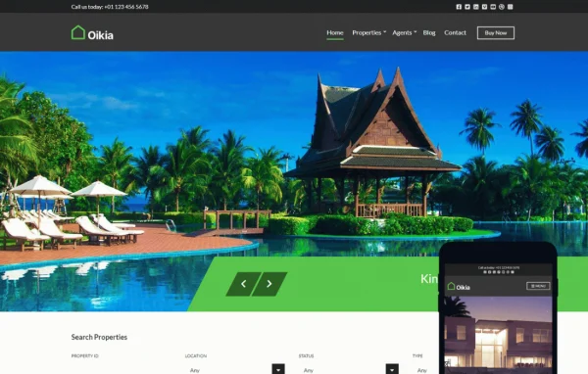Open the Twitter social icon in top bar
The height and width of the screenshot is (374, 588).
[x=467, y=7]
